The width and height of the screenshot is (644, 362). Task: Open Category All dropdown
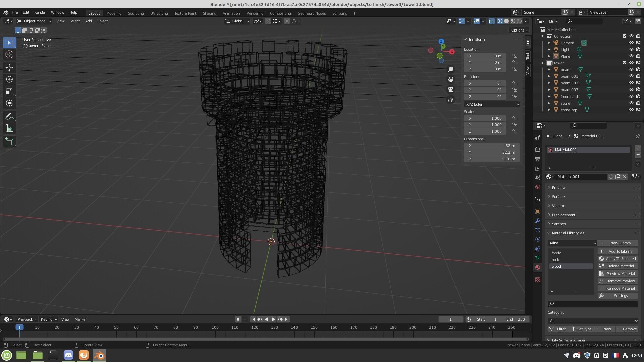coord(593,321)
